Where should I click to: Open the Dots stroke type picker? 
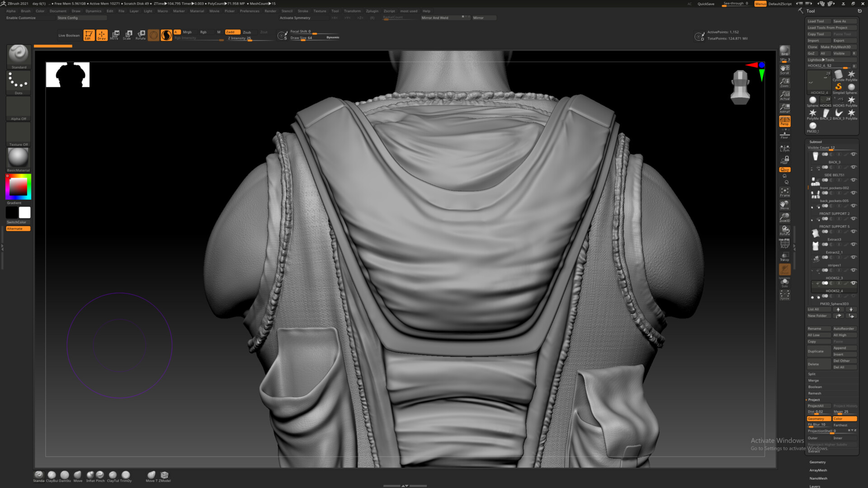click(x=19, y=82)
